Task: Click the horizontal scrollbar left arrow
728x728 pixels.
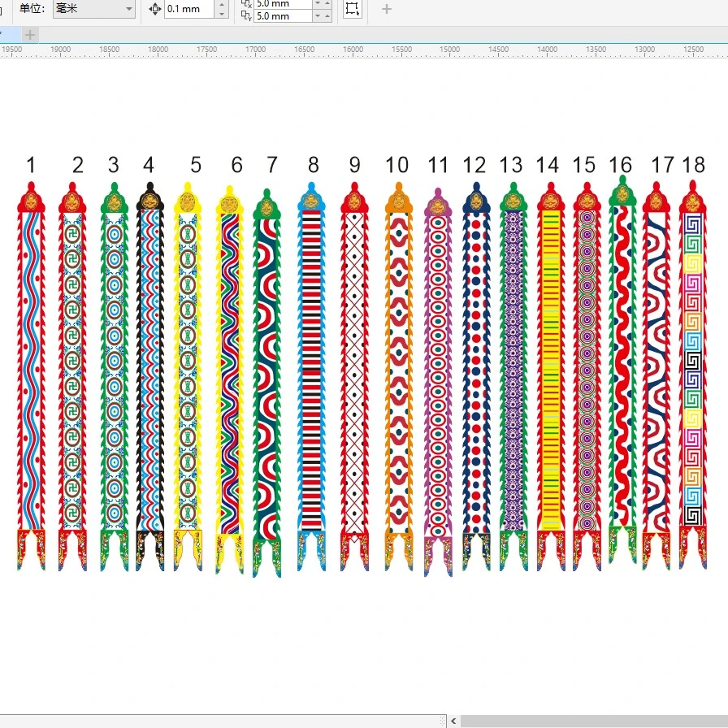Action: [455, 721]
